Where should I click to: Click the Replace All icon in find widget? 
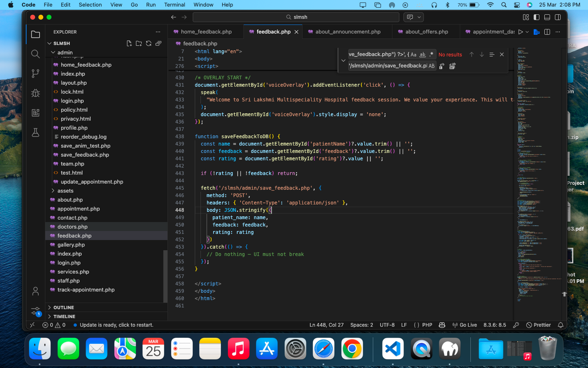[x=452, y=66]
